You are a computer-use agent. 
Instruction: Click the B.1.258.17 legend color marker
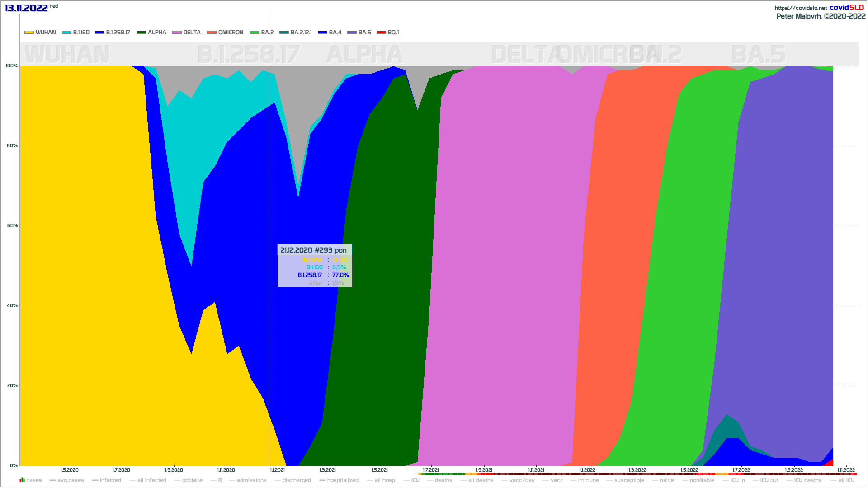99,33
